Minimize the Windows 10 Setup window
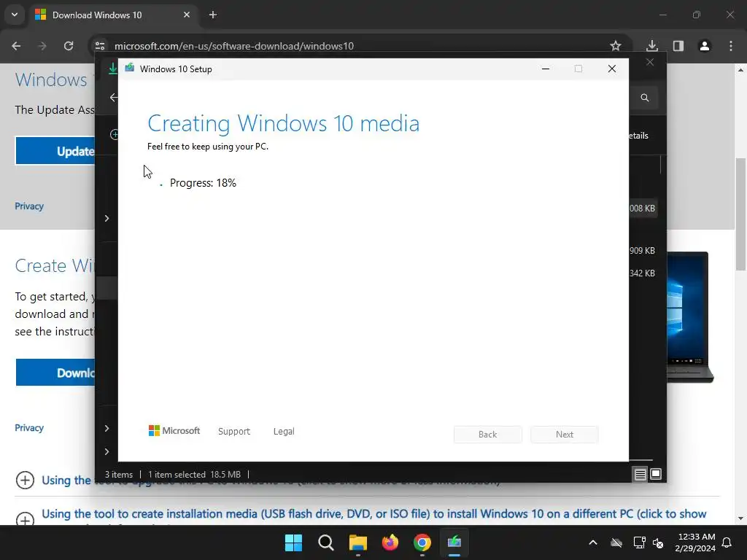 [x=546, y=69]
